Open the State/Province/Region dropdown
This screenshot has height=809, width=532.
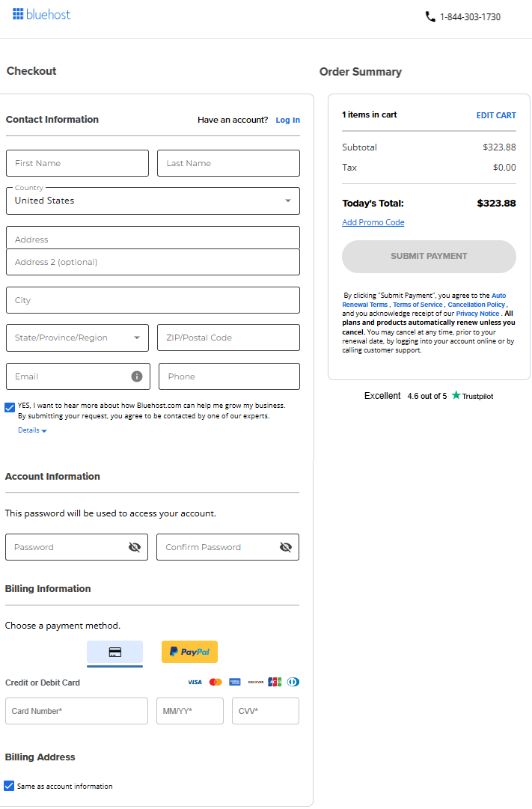pos(138,338)
